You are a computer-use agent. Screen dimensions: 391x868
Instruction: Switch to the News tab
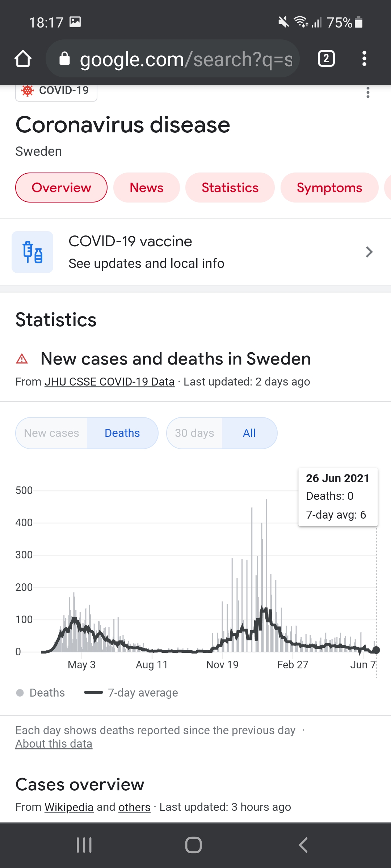coord(147,187)
